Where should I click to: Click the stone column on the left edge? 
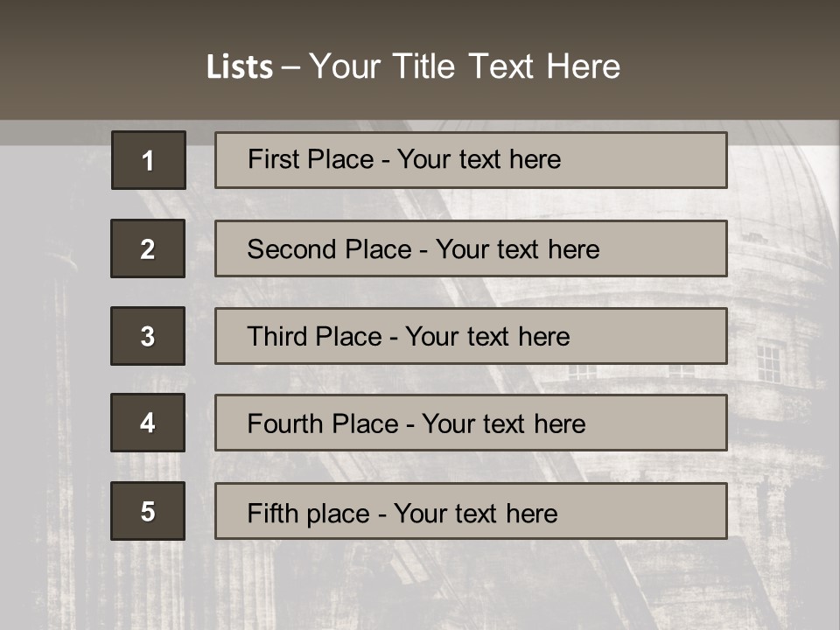(61, 394)
